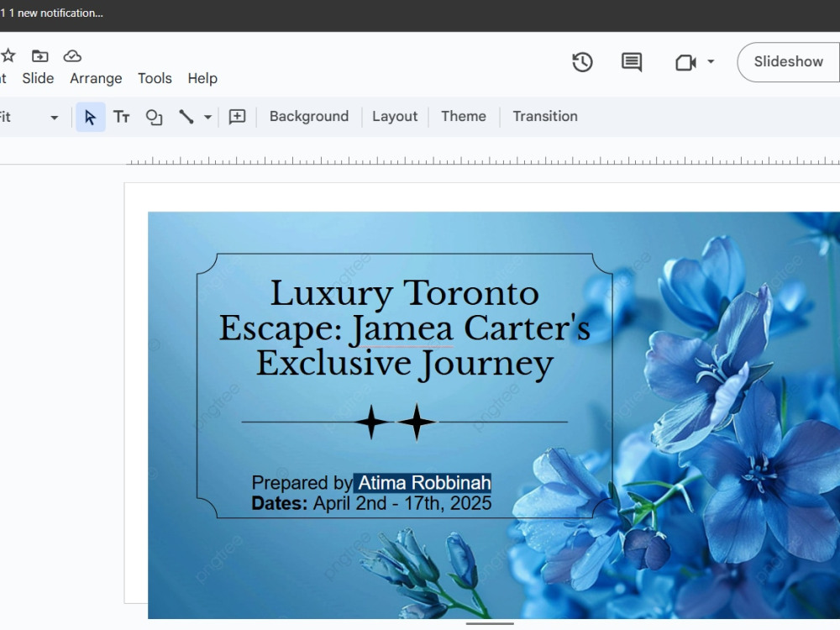Viewport: 840px width, 630px height.
Task: Expand the Line tool options arrow
Action: click(207, 118)
